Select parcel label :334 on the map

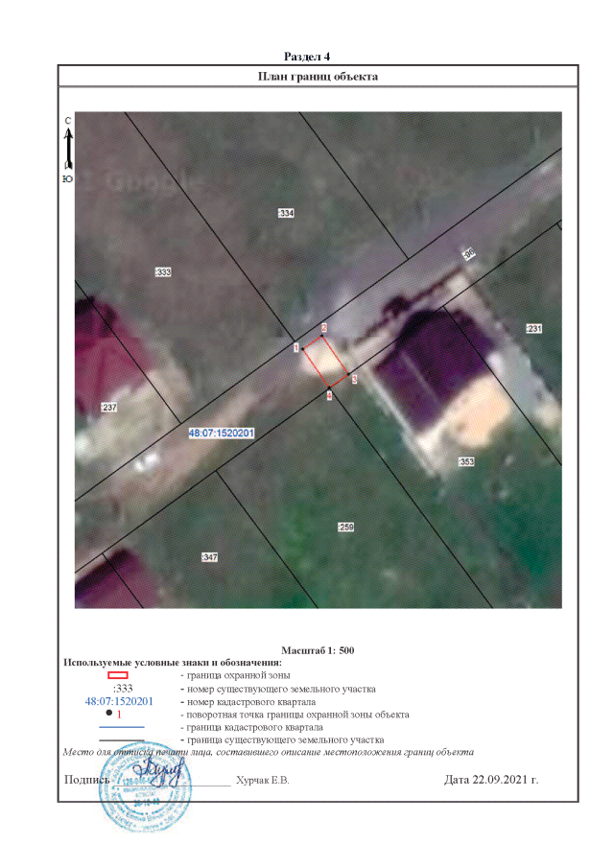click(285, 213)
